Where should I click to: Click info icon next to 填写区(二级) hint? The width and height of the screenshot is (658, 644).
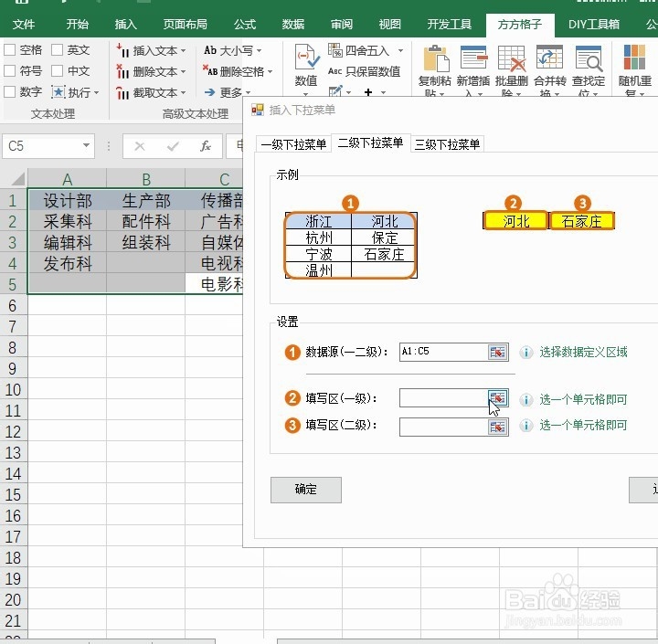[525, 426]
